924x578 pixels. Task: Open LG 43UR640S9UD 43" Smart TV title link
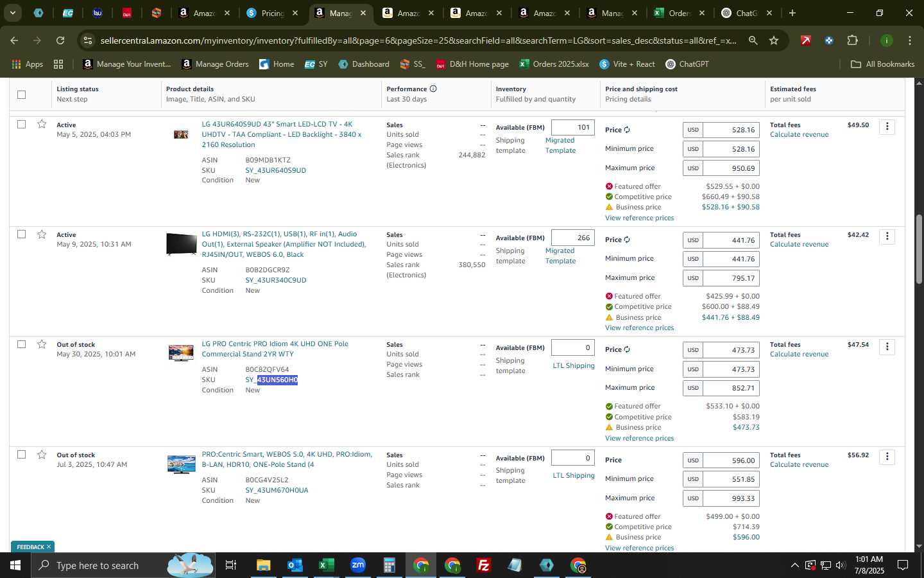point(282,134)
